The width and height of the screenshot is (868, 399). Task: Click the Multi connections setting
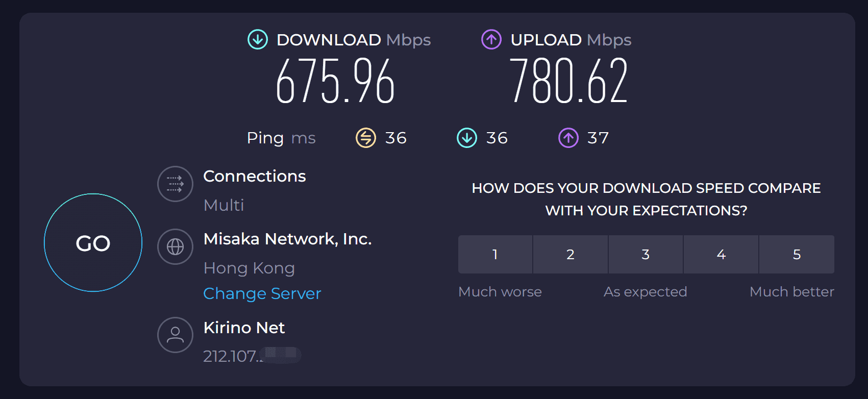[224, 205]
